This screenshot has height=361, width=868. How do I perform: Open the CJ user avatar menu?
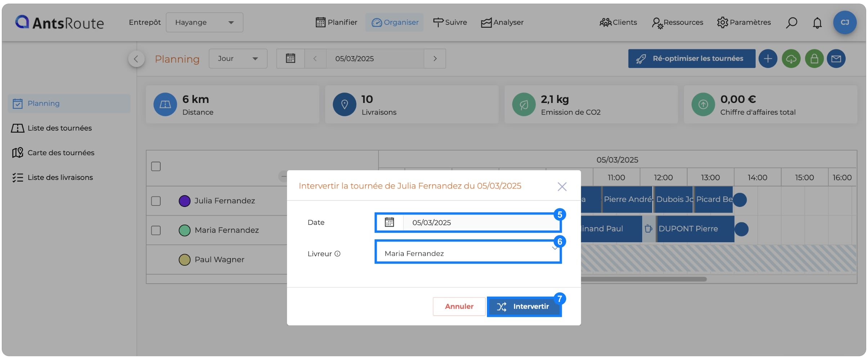(x=845, y=22)
